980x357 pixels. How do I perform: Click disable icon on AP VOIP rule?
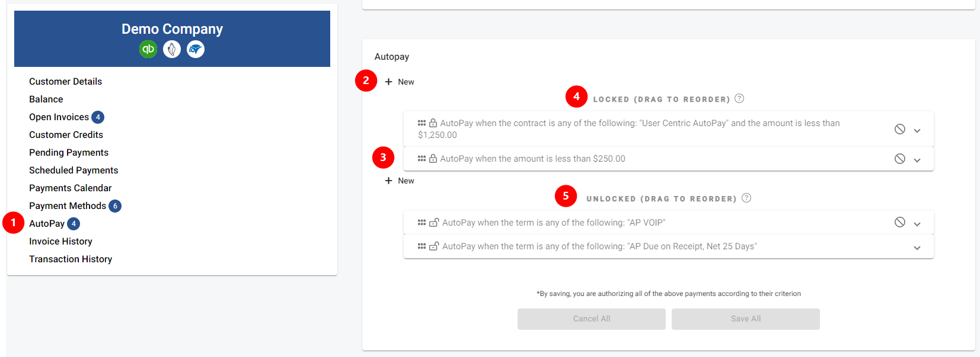coord(900,223)
